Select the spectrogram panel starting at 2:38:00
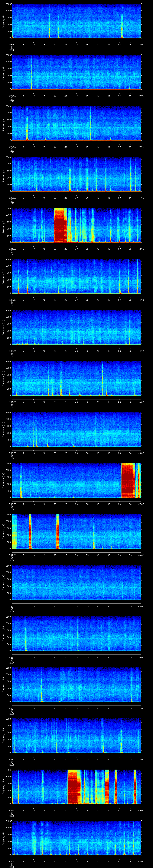 [77, 72]
